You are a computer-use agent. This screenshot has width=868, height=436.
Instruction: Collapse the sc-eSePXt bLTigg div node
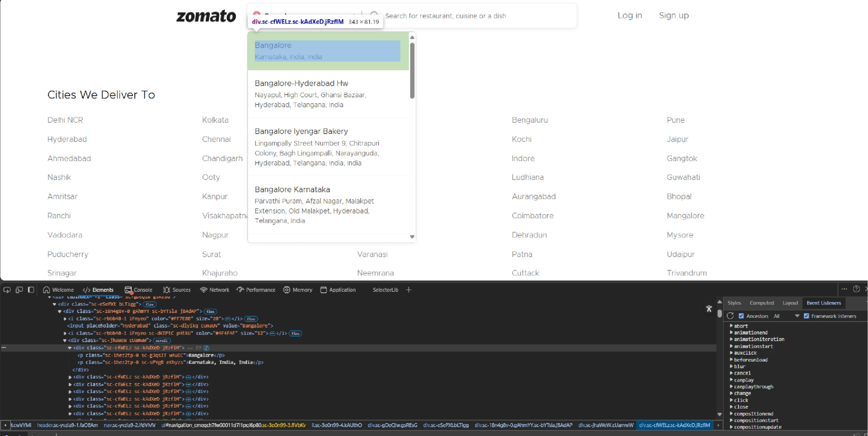[x=54, y=304]
